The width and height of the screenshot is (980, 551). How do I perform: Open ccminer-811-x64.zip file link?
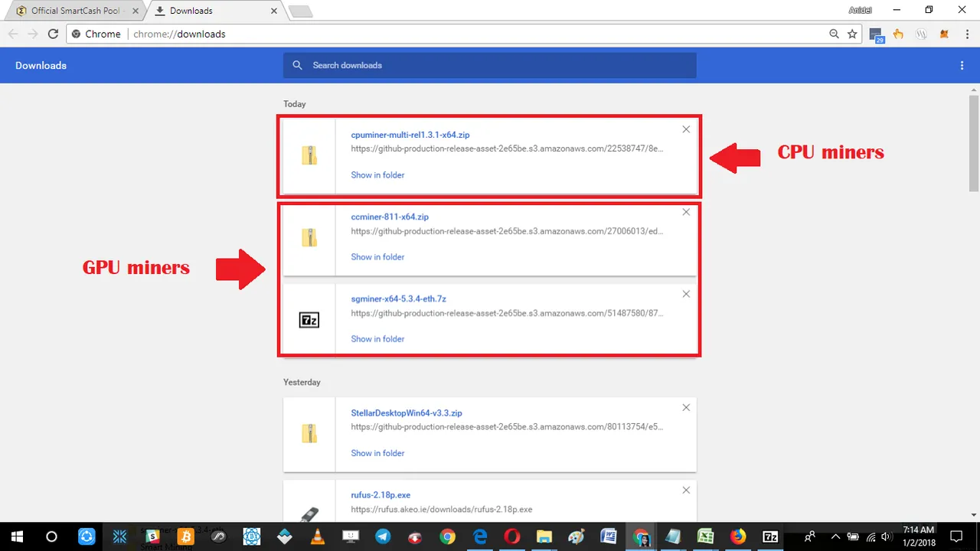coord(390,217)
